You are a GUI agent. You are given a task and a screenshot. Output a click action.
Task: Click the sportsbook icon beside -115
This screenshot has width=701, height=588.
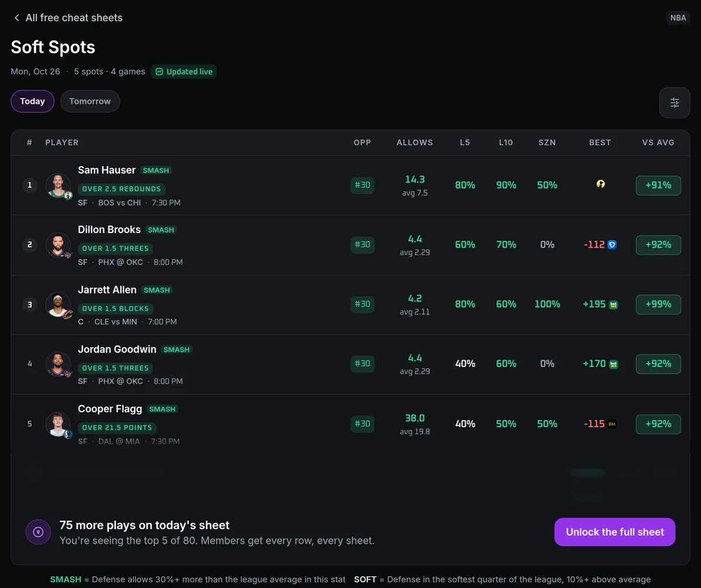click(x=612, y=424)
